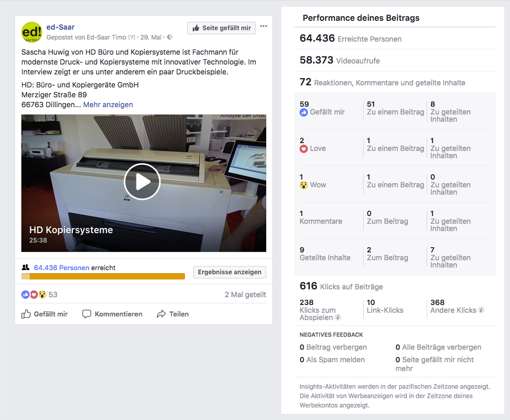
Task: Click the Teilen share arrow action
Action: tap(173, 314)
